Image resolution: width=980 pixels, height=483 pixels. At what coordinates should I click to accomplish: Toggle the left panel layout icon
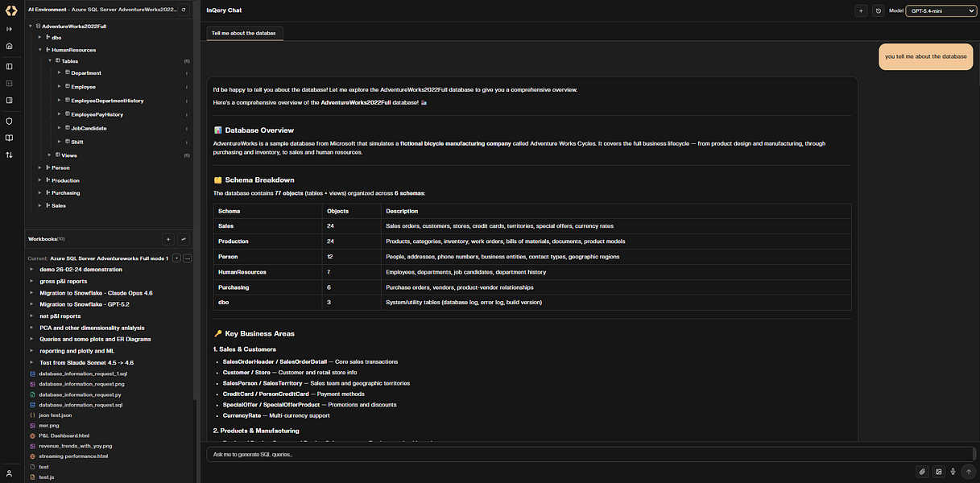click(10, 66)
